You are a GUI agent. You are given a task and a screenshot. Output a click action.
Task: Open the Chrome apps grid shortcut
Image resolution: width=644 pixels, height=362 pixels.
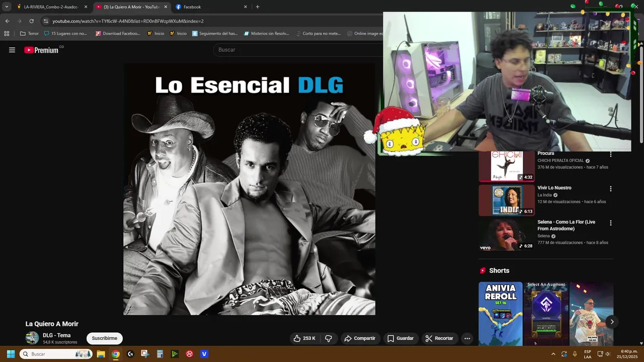7,34
